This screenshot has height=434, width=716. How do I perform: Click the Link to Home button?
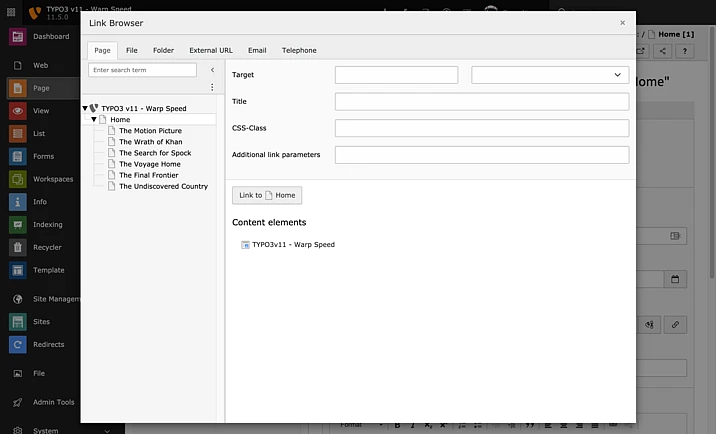(267, 195)
